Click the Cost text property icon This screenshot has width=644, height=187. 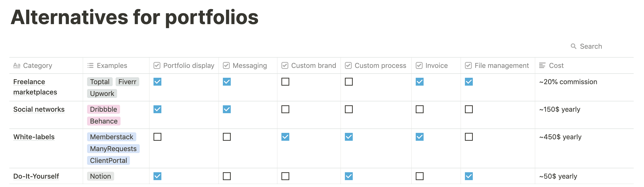542,65
